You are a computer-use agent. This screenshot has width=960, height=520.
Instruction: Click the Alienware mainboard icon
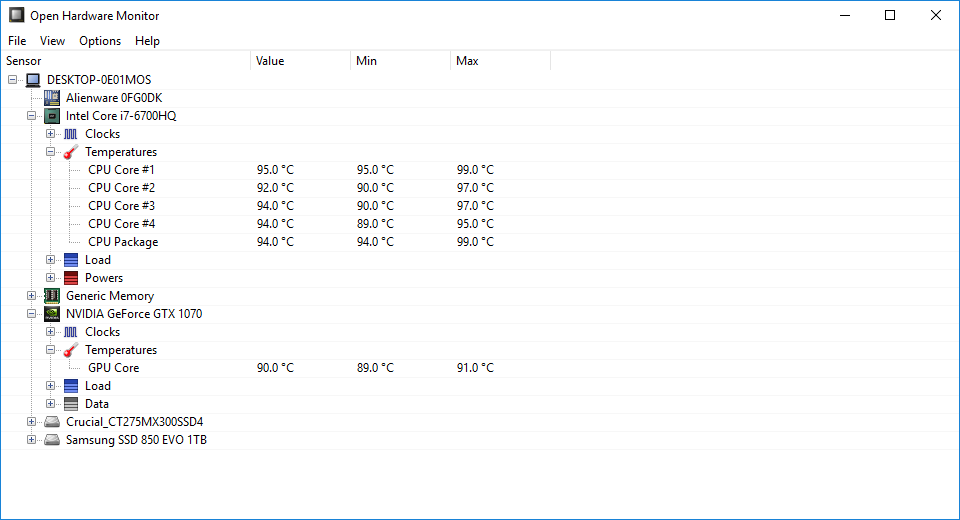tap(52, 97)
